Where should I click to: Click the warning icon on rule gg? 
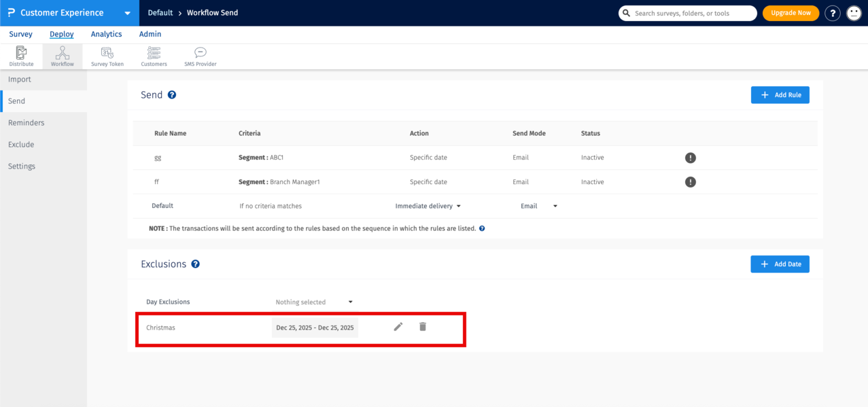pyautogui.click(x=691, y=158)
